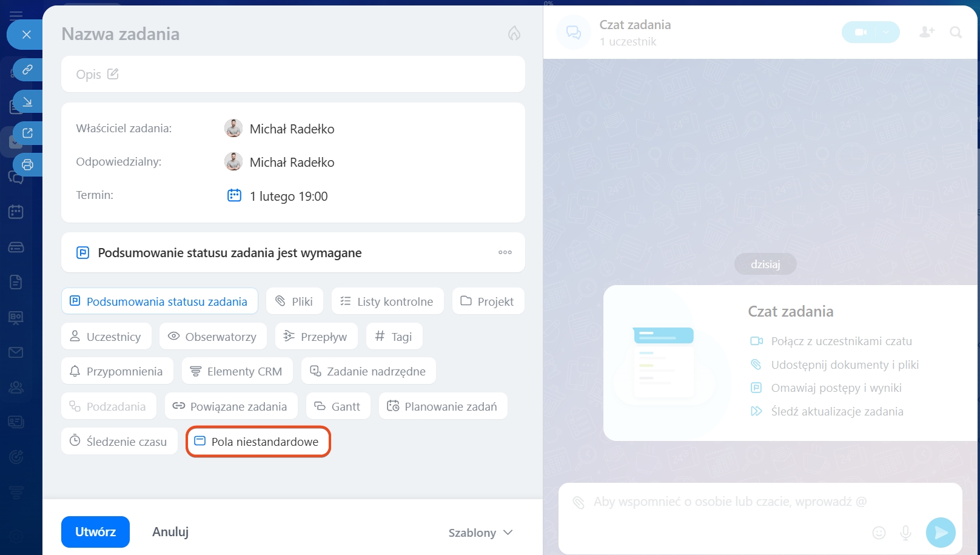Add Uczestnicy to the task
This screenshot has height=555, width=980.
pos(106,337)
